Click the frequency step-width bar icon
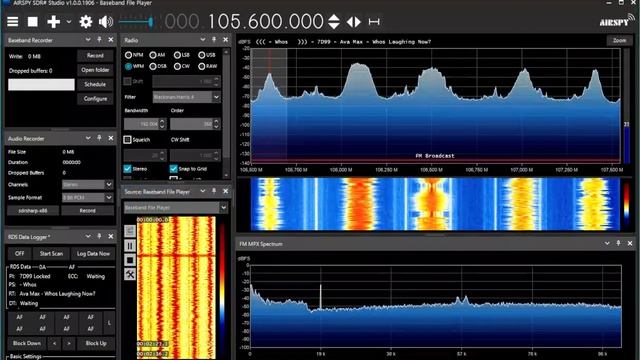Screen dimensions: 640x360 coord(374,22)
